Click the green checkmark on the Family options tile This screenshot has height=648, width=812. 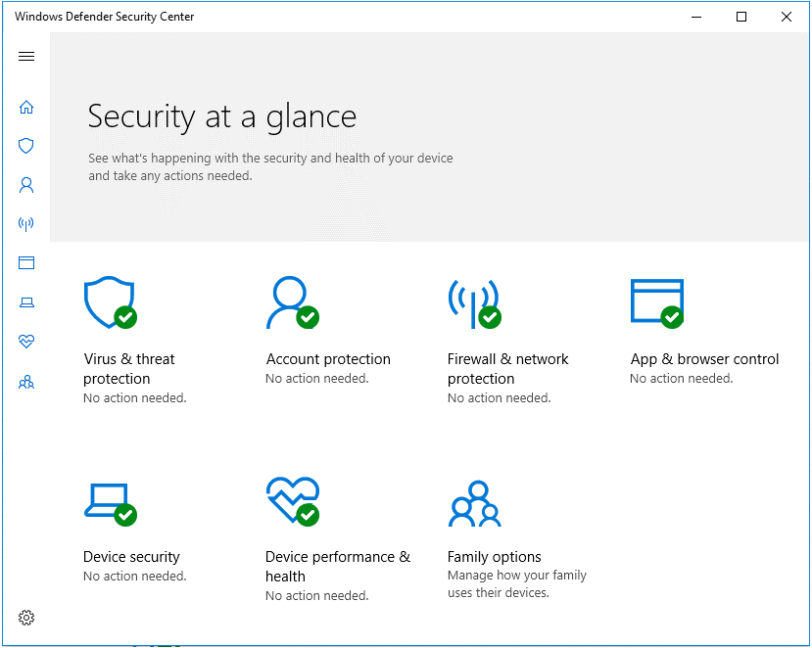487,516
